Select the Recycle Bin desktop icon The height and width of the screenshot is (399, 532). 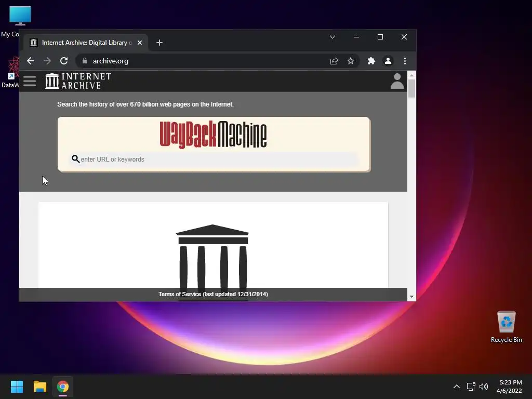point(506,326)
